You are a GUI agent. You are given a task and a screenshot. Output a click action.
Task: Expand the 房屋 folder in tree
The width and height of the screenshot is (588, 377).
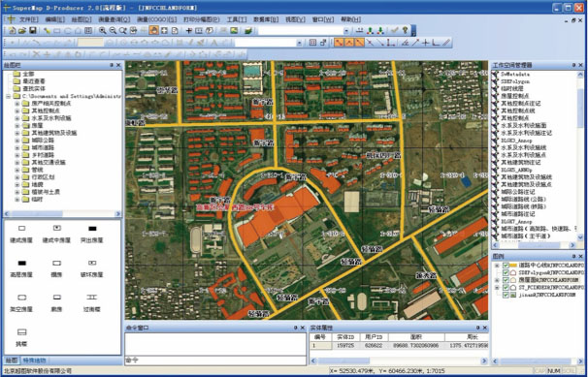(16, 125)
